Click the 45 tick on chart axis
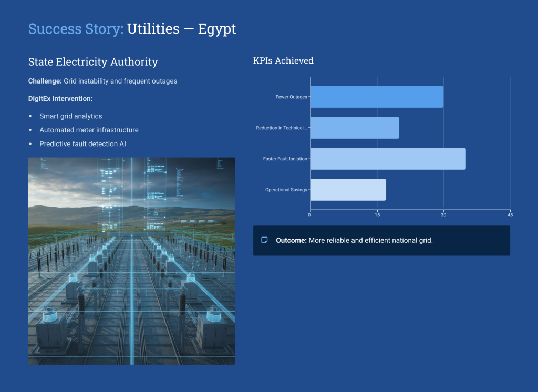The width and height of the screenshot is (538, 392). pos(510,215)
